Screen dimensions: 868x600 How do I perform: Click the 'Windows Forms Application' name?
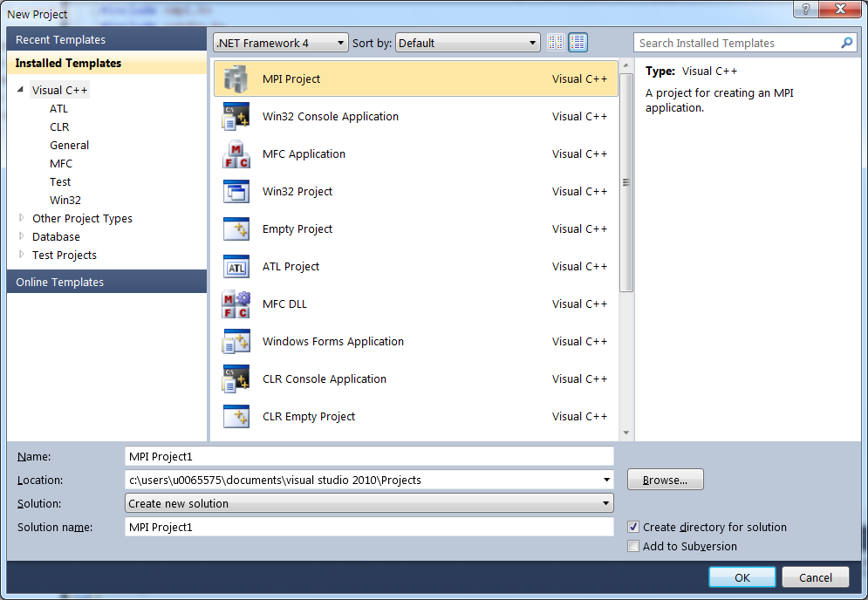pos(333,342)
